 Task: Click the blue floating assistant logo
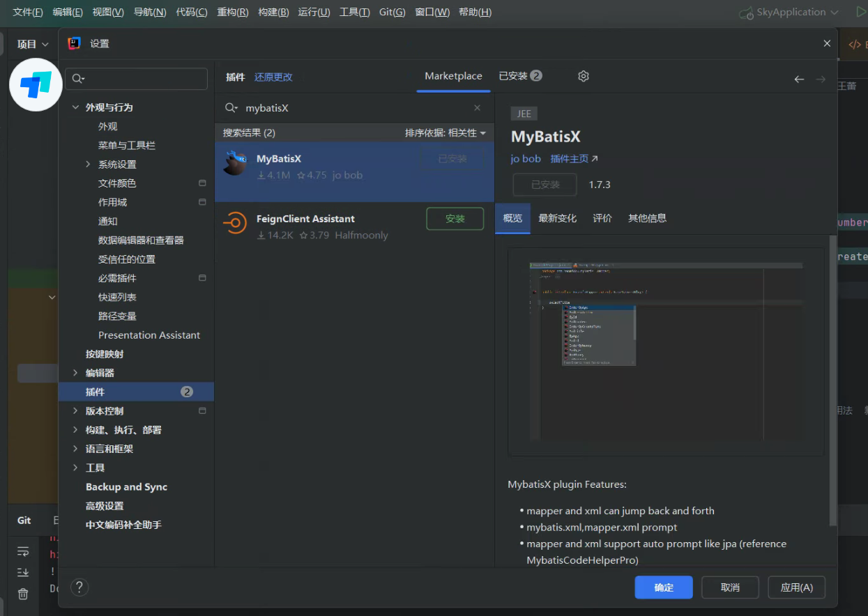click(36, 84)
